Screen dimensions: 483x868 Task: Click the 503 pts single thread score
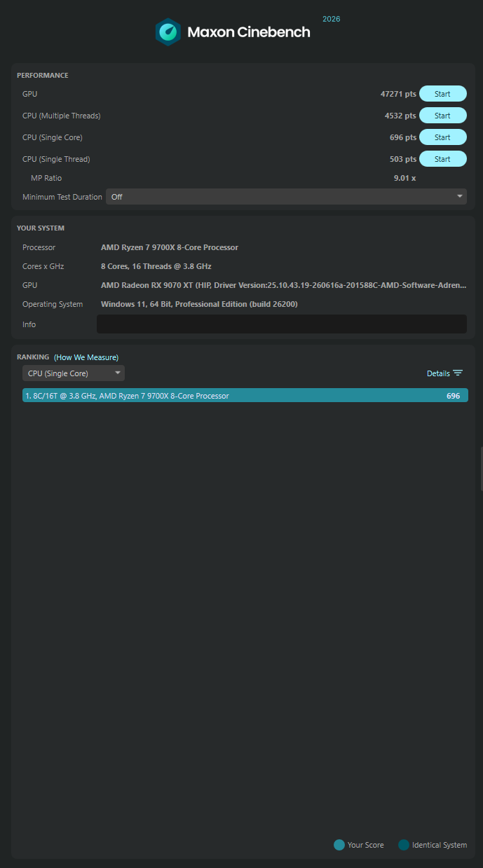tap(403, 159)
